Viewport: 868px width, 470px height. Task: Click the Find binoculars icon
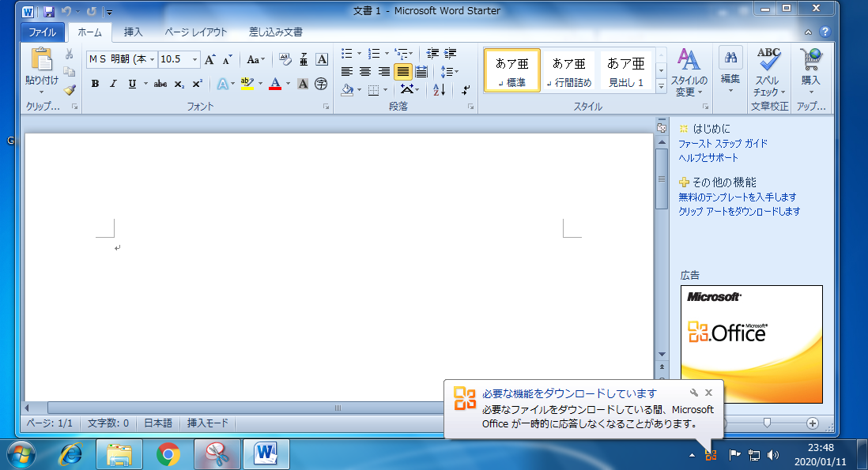730,58
